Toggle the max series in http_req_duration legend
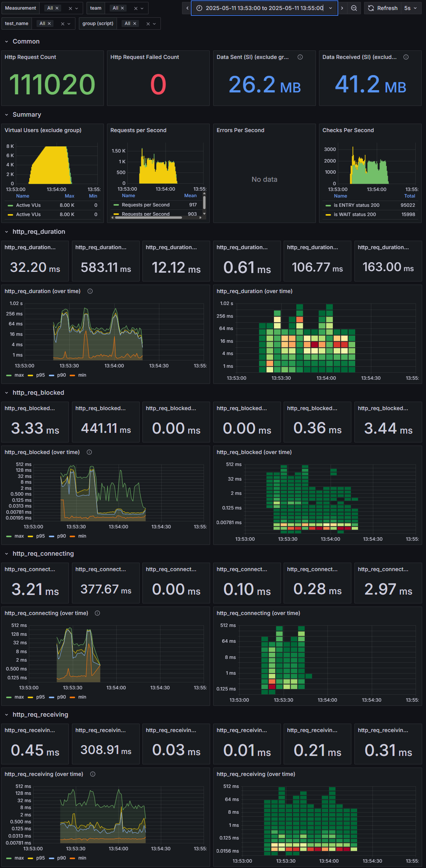This screenshot has width=426, height=868. (15, 375)
